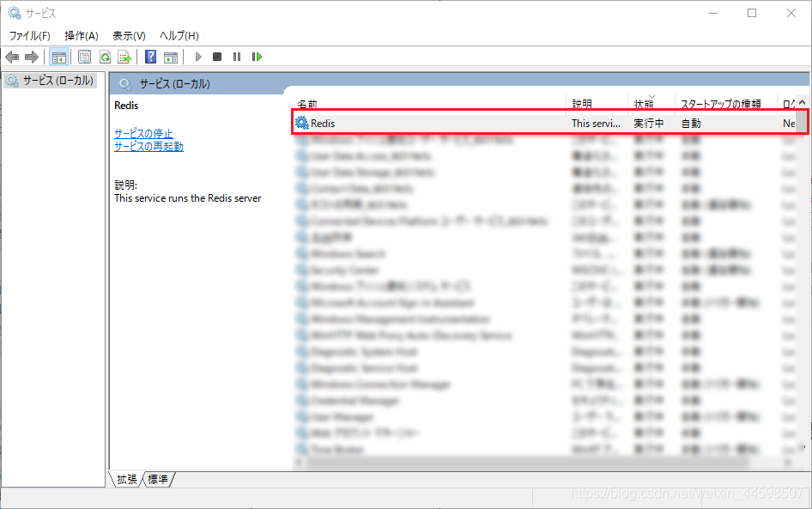Click the 自動 startup cell of Redis
This screenshot has height=509, width=812.
691,124
